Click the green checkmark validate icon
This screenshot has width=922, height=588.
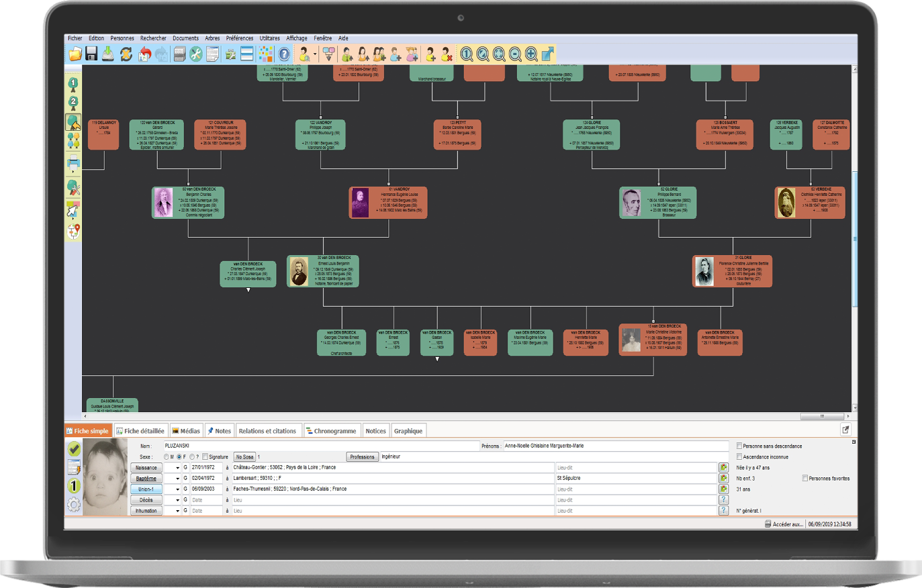tap(74, 449)
